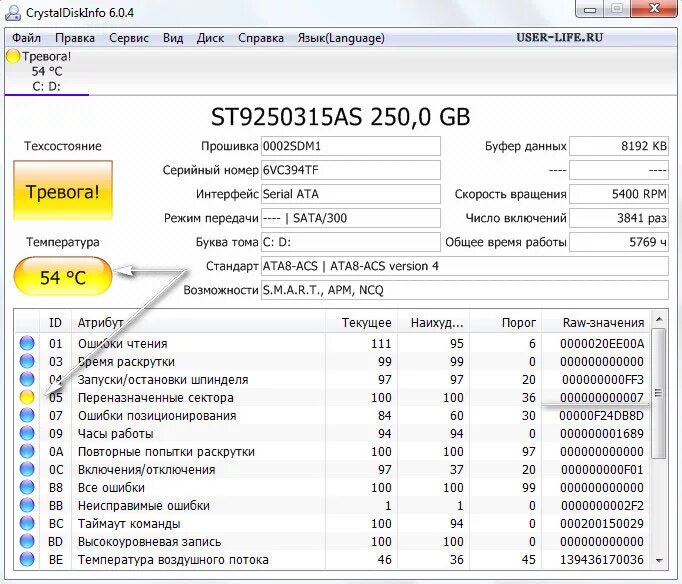This screenshot has width=682, height=584.
Task: Click the power-on count field 3841 раз
Action: click(x=619, y=218)
